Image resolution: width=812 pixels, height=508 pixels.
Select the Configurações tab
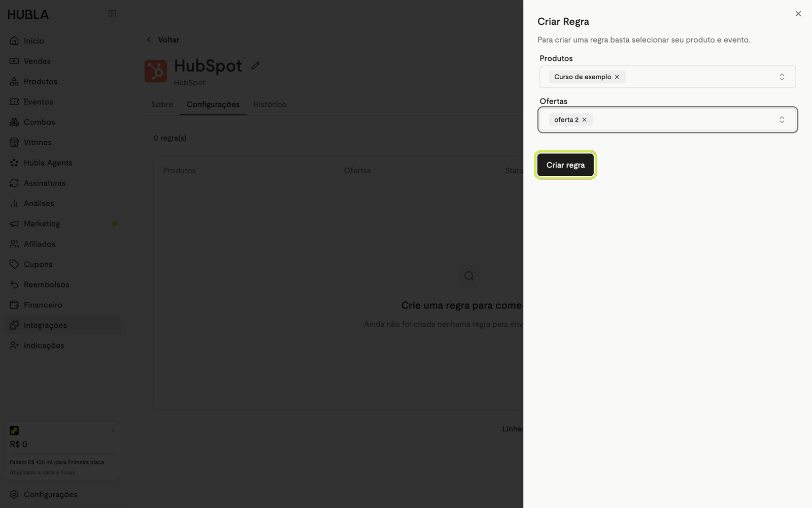(213, 104)
